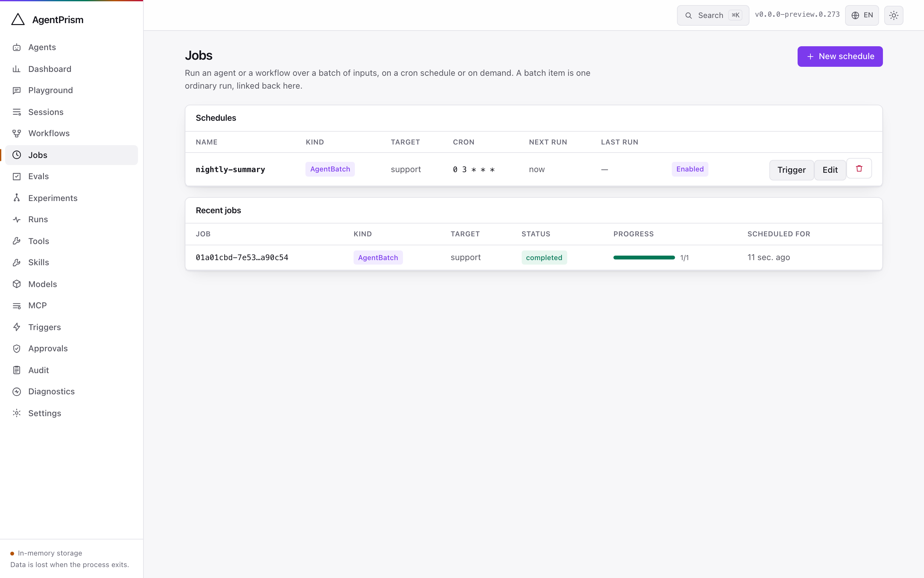The image size is (924, 578).
Task: Click the Enabled status badge
Action: 690,169
